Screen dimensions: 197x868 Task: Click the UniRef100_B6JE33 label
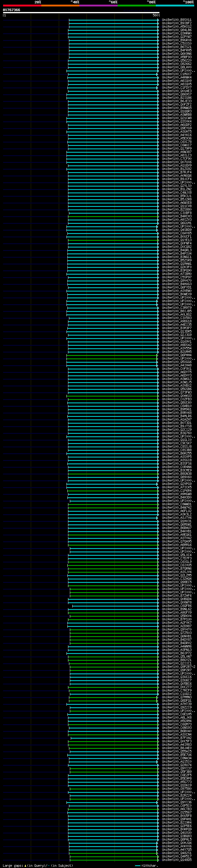177,101
